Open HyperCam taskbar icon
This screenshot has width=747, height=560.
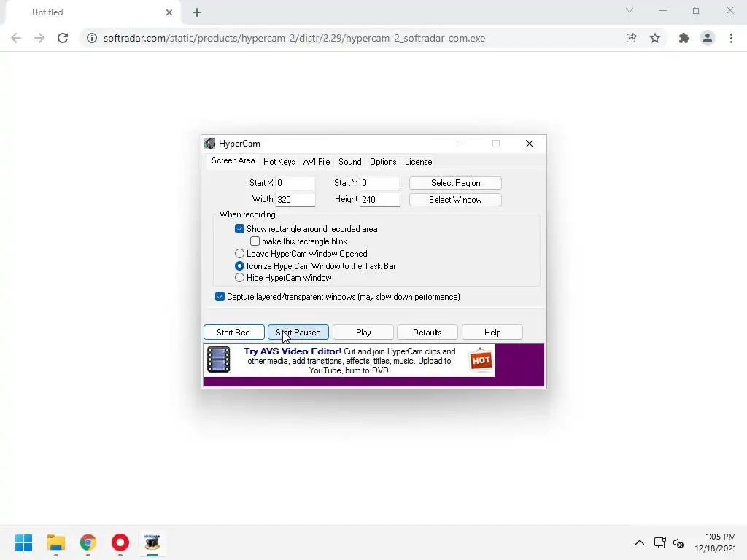click(x=152, y=542)
